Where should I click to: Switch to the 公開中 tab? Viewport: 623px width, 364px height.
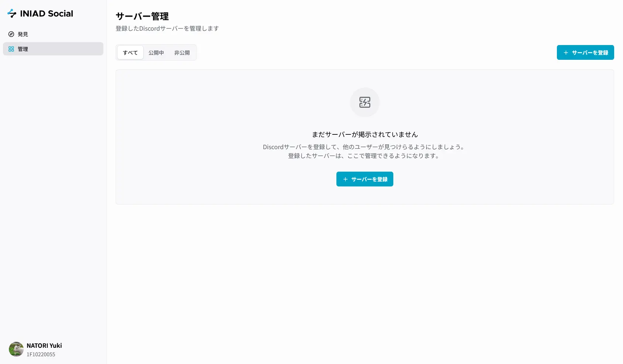click(x=156, y=52)
